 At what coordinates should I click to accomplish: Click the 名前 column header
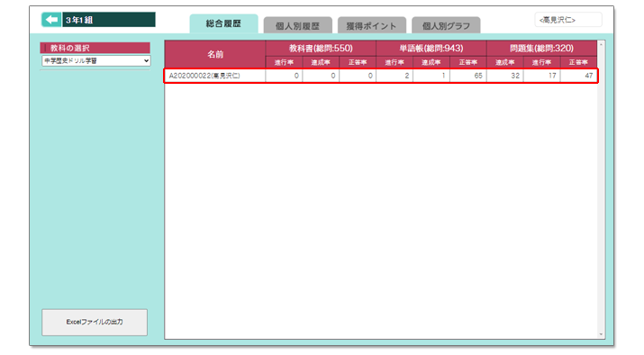click(215, 54)
